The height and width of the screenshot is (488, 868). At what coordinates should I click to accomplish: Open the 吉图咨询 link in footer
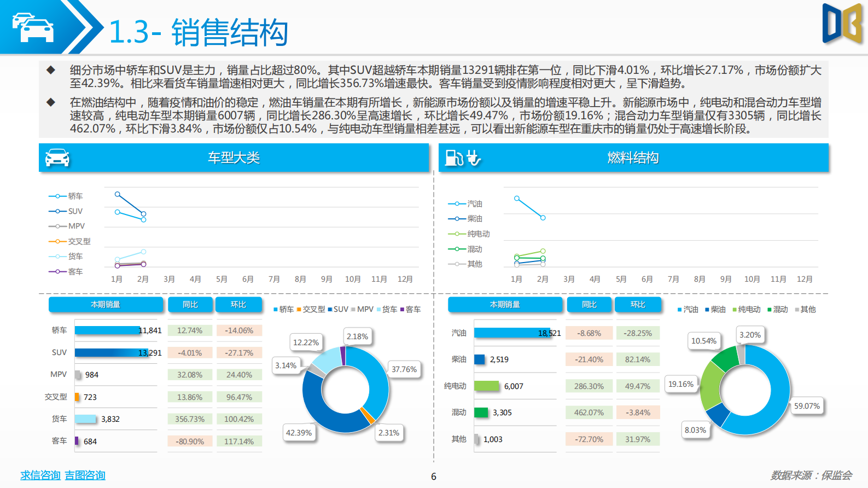85,475
